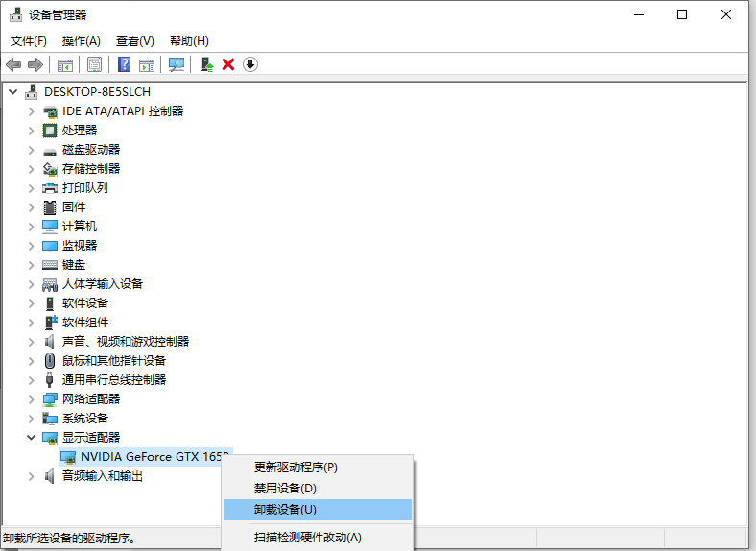Click the IDE ATA/ATAPI 控制器 icon
Viewport: 756px width, 551px height.
[50, 111]
